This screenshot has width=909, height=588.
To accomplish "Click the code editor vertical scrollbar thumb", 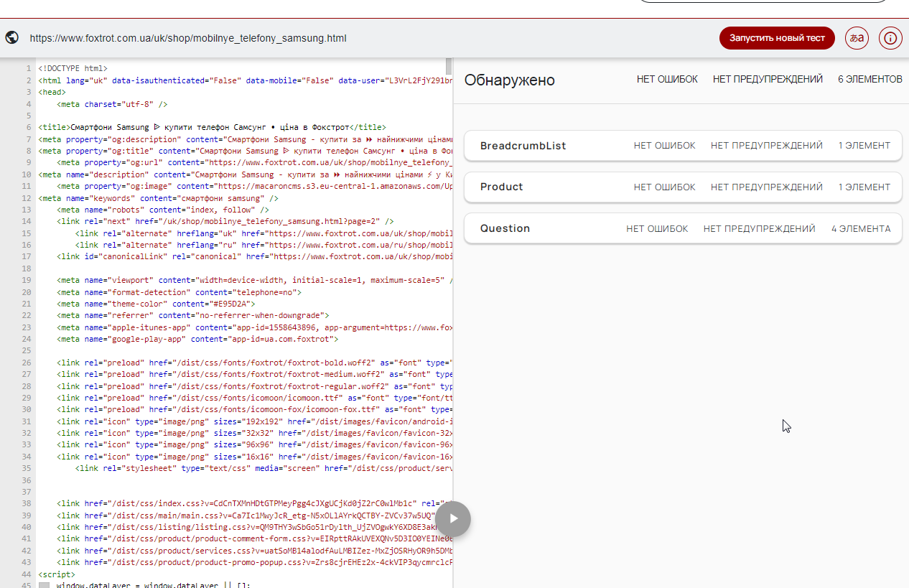I will 449,67.
